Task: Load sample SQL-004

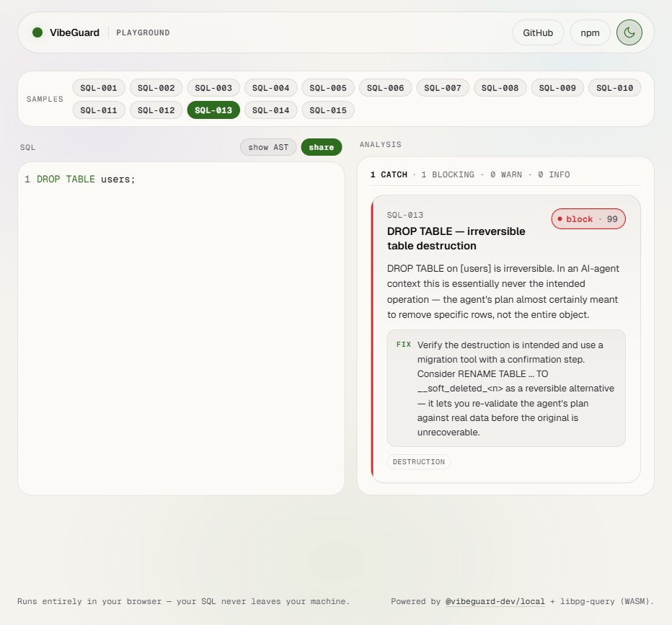Action: tap(271, 88)
